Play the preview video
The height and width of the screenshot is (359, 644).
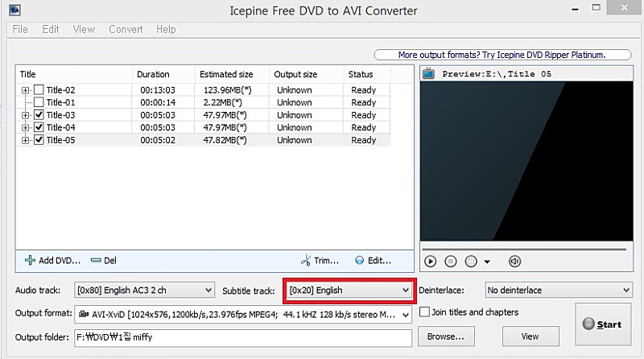(x=431, y=262)
